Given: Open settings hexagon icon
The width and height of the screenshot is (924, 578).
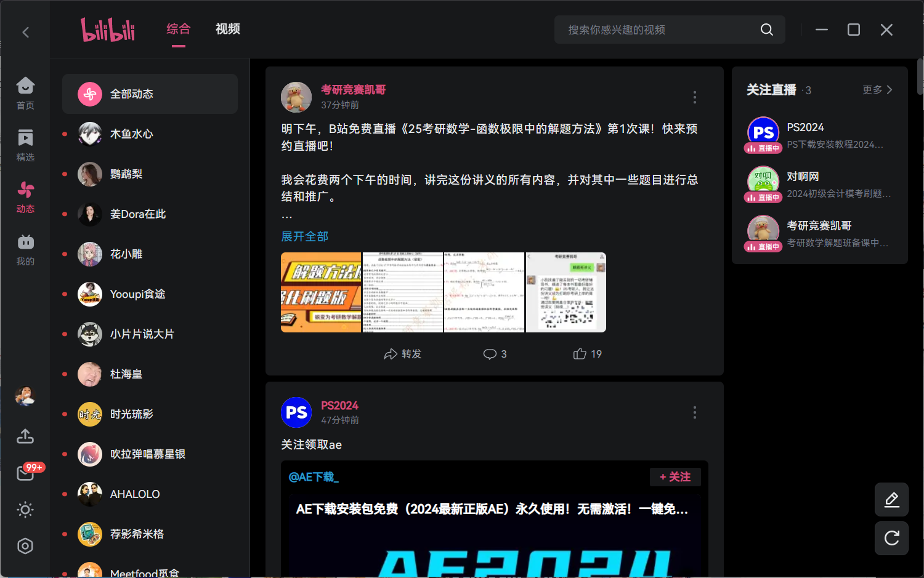Looking at the screenshot, I should click(x=25, y=546).
